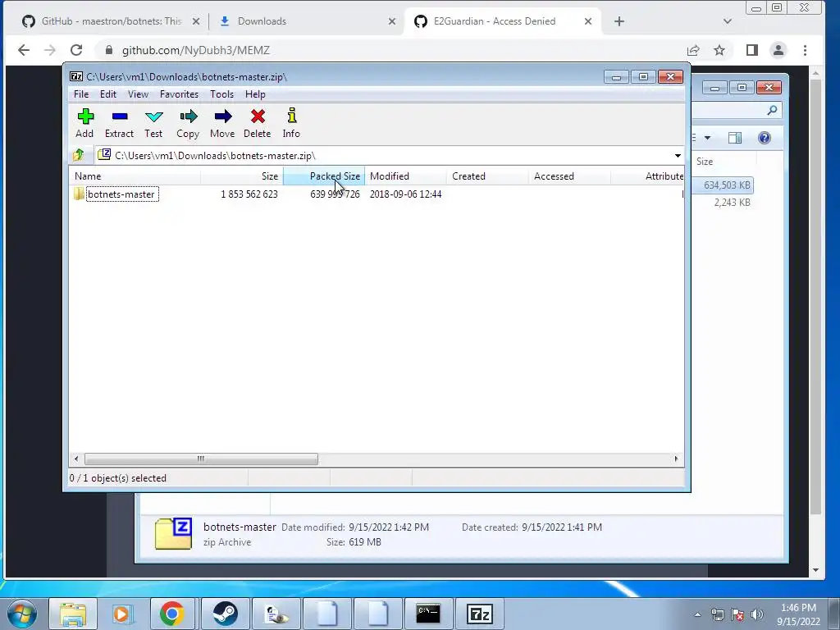Open Steam from the taskbar
This screenshot has width=840, height=630.
click(x=225, y=614)
